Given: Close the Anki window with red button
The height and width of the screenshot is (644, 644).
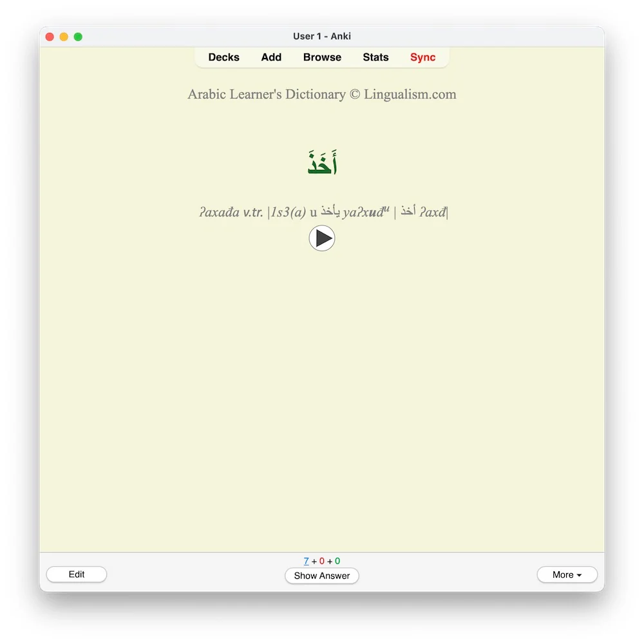Looking at the screenshot, I should pos(50,37).
